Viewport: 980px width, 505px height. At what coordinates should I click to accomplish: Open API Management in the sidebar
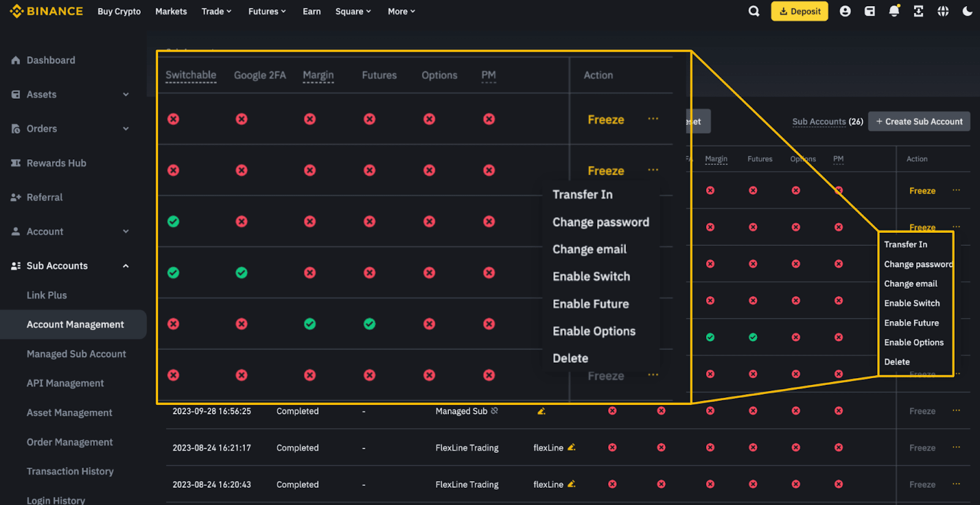[65, 383]
